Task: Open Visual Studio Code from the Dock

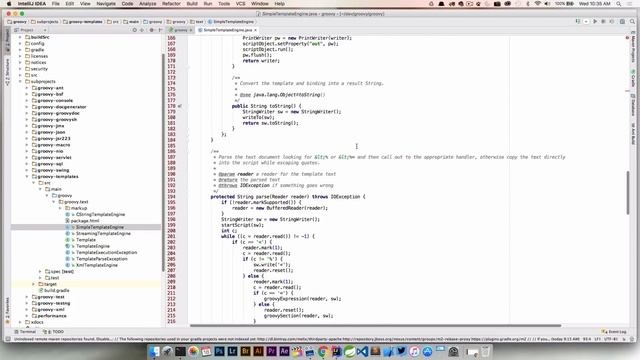Action: point(362,351)
